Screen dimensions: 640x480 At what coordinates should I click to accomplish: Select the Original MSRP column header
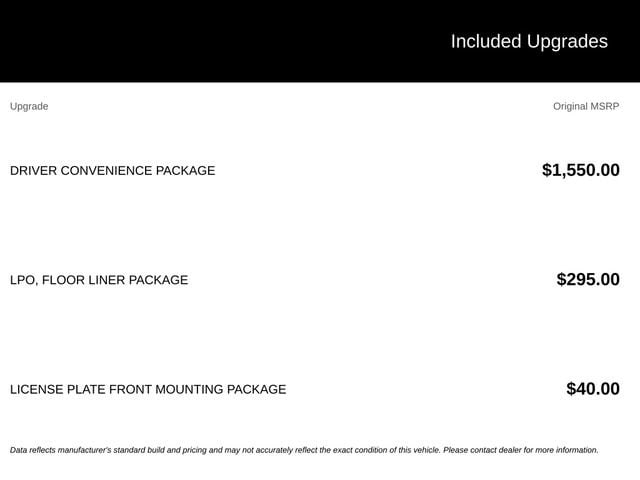(586, 106)
